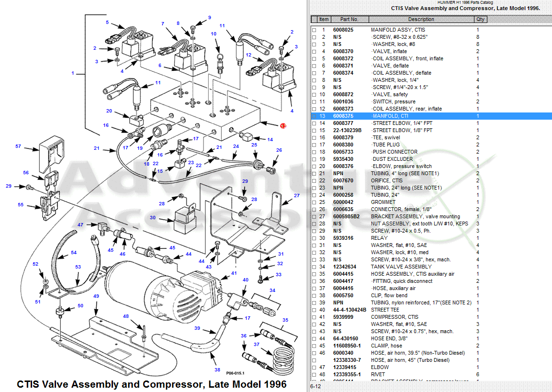Select diagram callout number 20
The width and height of the screenshot is (552, 392).
[109, 111]
